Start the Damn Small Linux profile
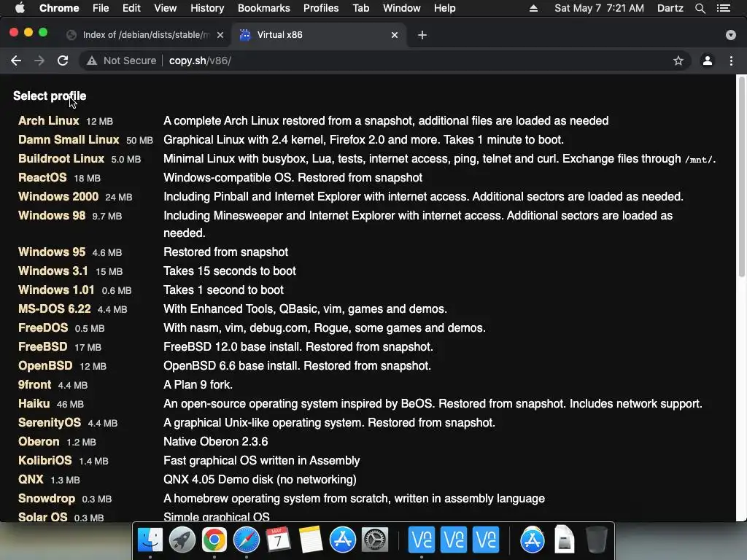The width and height of the screenshot is (747, 560). tap(69, 139)
